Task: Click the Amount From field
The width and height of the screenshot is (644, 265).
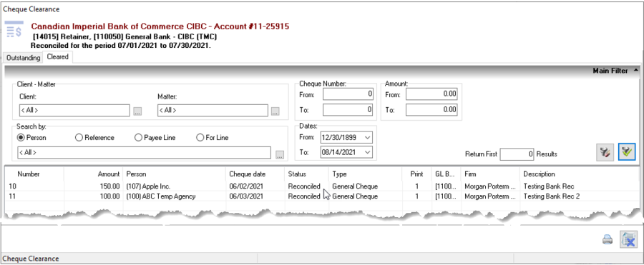Action: click(x=431, y=94)
